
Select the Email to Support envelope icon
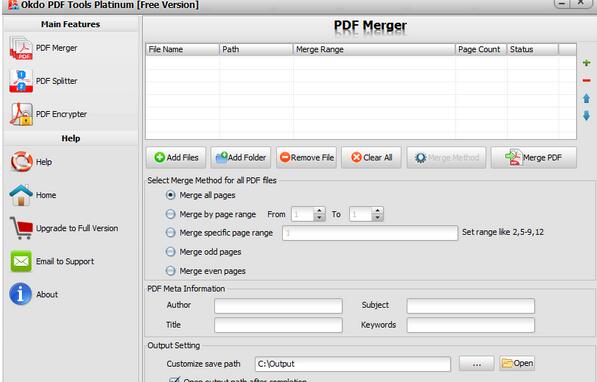[21, 261]
